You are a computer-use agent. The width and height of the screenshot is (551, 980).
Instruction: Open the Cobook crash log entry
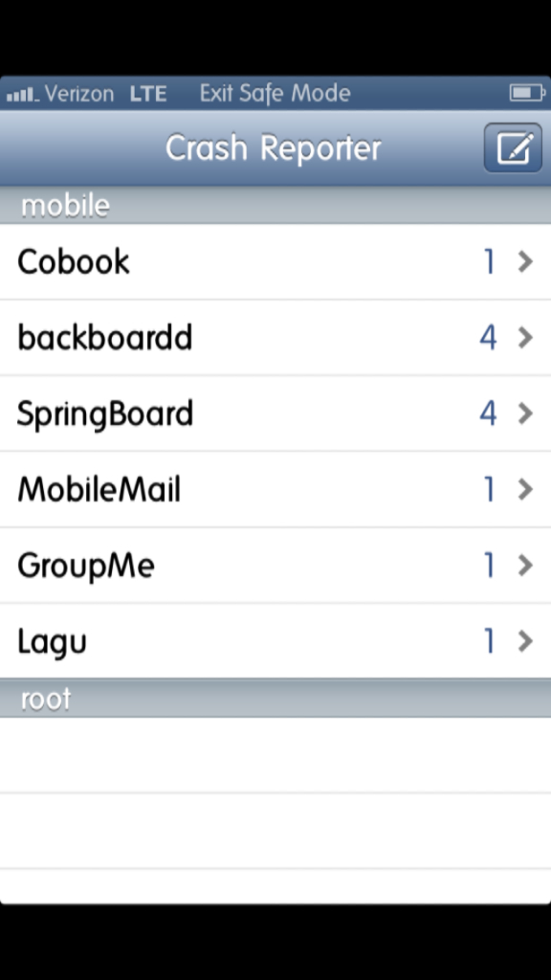click(275, 261)
